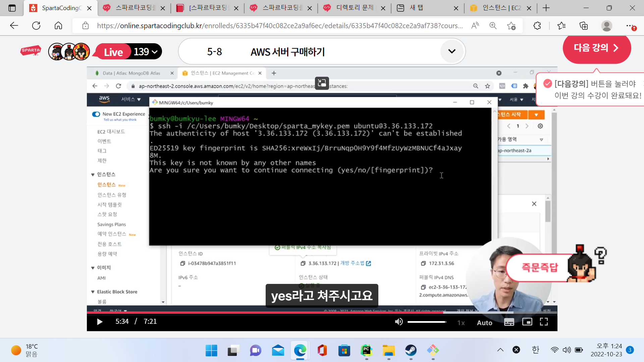Refresh the browser page
This screenshot has width=644, height=362.
tap(36, 25)
